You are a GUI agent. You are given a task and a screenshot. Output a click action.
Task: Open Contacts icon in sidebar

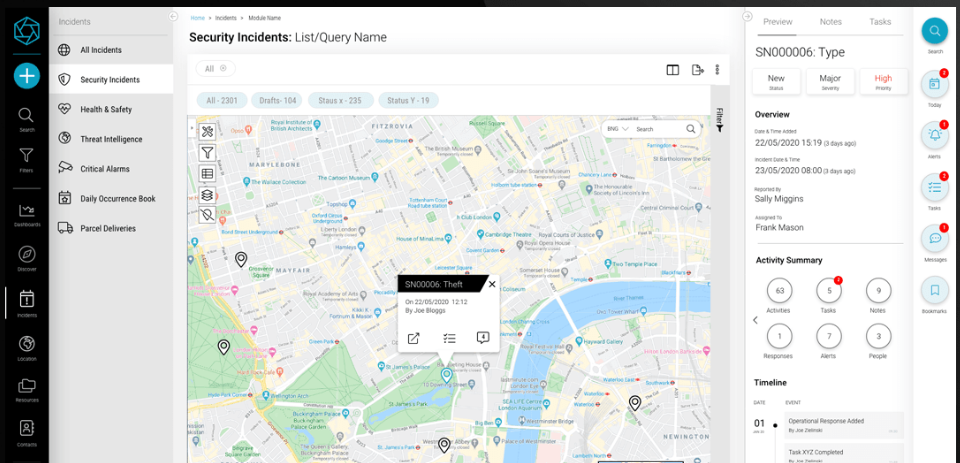point(26,432)
